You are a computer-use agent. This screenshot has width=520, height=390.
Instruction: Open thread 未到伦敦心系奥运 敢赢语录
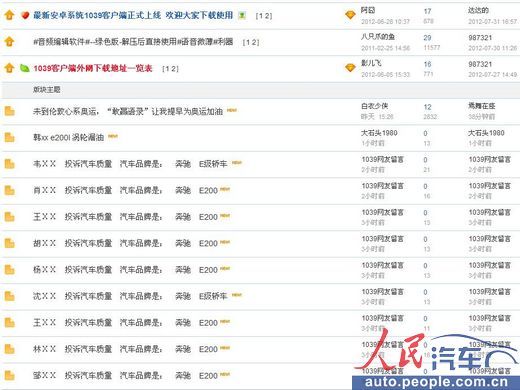pyautogui.click(x=128, y=111)
